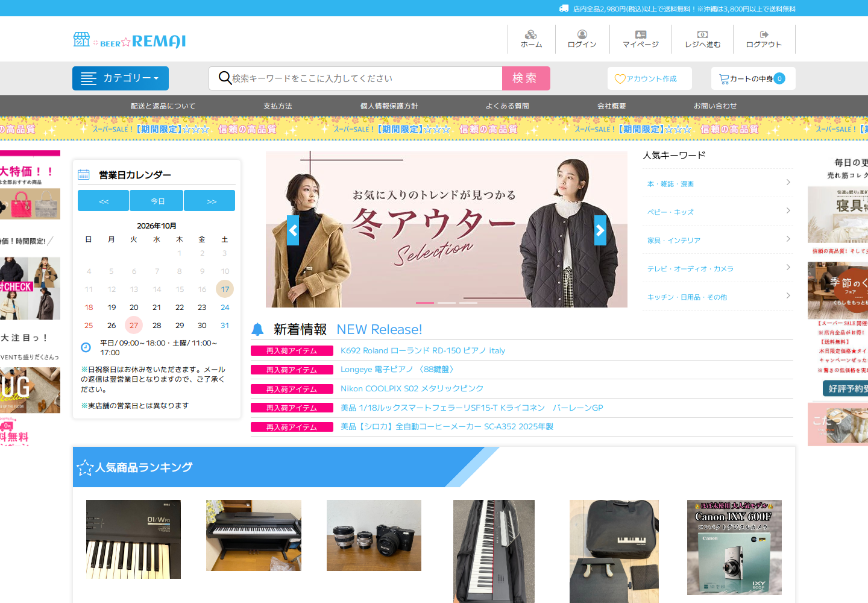Click the magnifier icon in search box
The image size is (868, 603).
point(225,78)
